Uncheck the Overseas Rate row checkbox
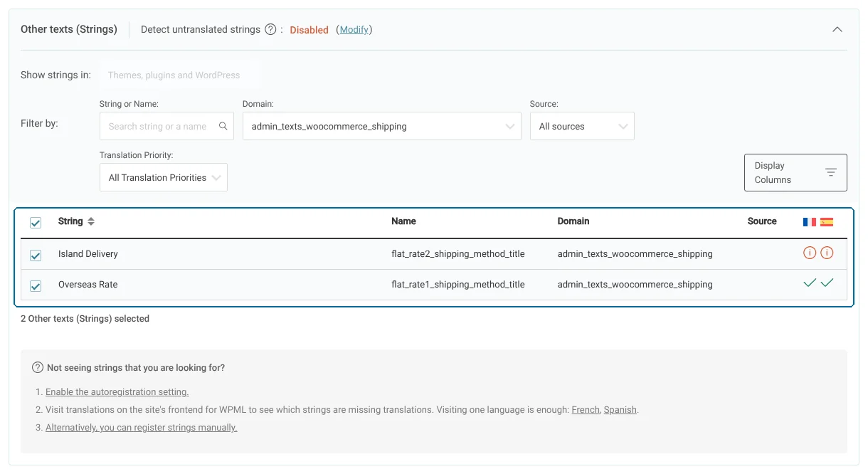The height and width of the screenshot is (474, 868). [36, 286]
